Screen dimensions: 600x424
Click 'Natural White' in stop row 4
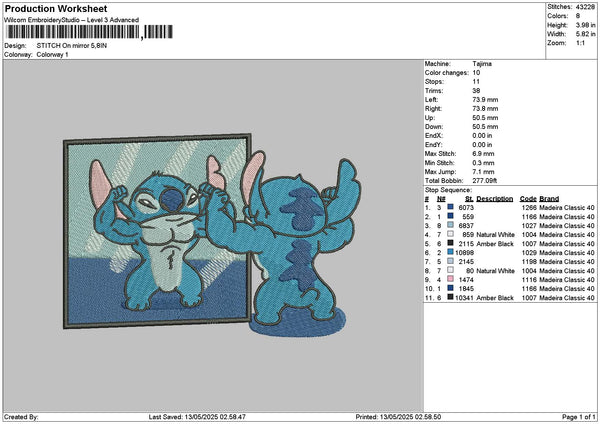(x=496, y=235)
